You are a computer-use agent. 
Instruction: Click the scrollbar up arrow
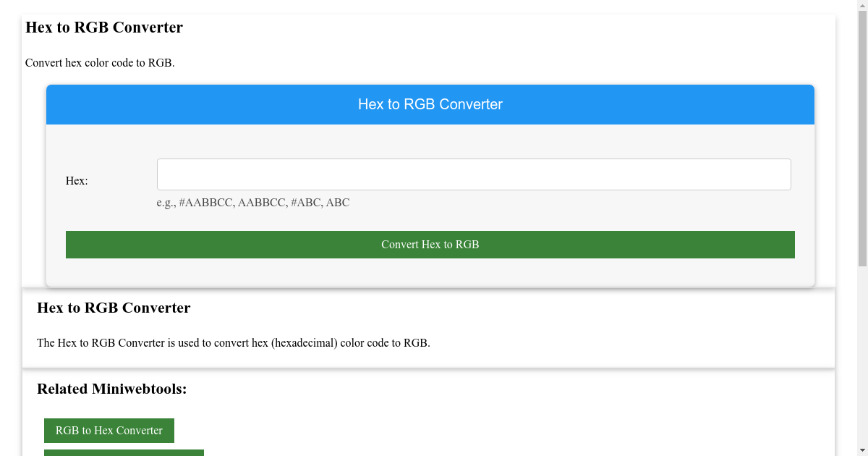[x=863, y=6]
